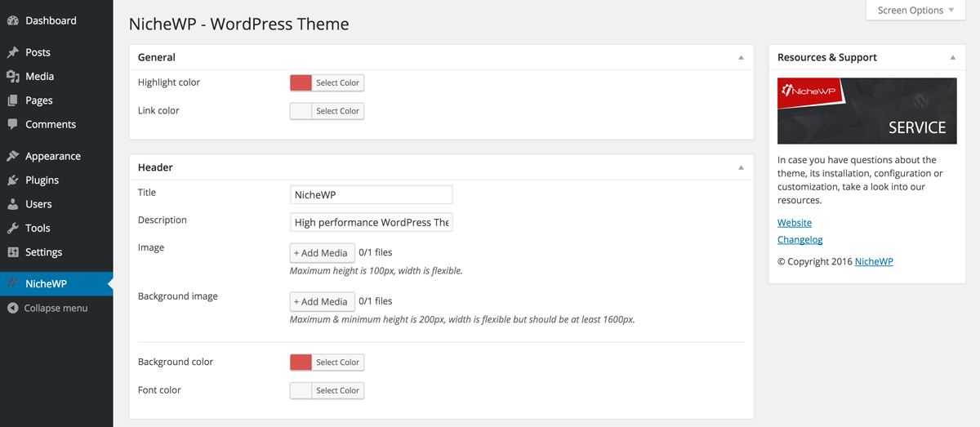Click Select Color for Link color
The image size is (980, 427).
tap(338, 111)
